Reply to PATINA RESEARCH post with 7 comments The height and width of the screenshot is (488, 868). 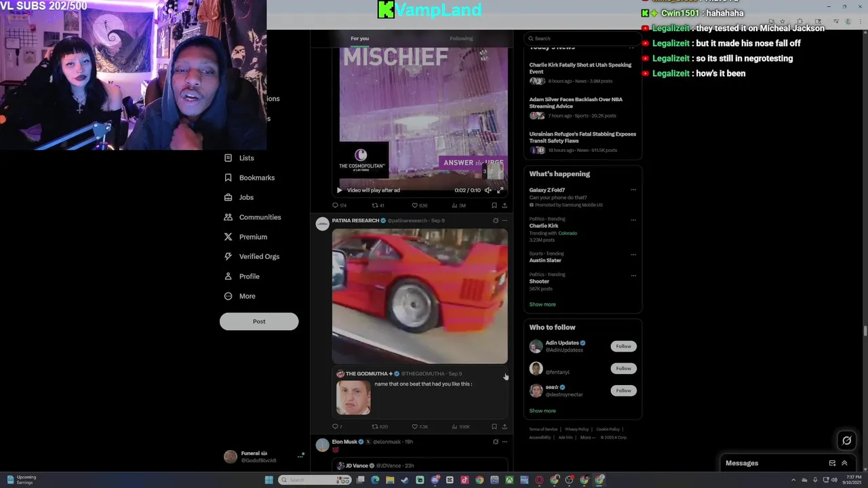pyautogui.click(x=337, y=426)
